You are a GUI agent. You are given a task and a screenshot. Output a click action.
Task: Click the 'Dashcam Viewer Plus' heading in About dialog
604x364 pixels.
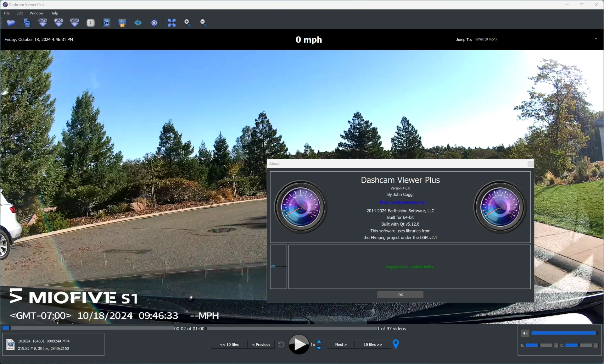pyautogui.click(x=400, y=180)
